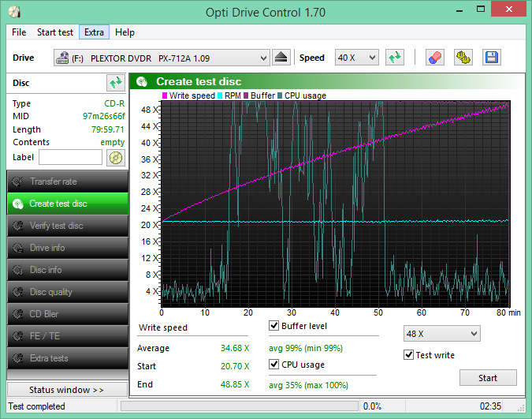Uncheck the Buffer level checkbox
532x419 pixels.
tap(273, 326)
